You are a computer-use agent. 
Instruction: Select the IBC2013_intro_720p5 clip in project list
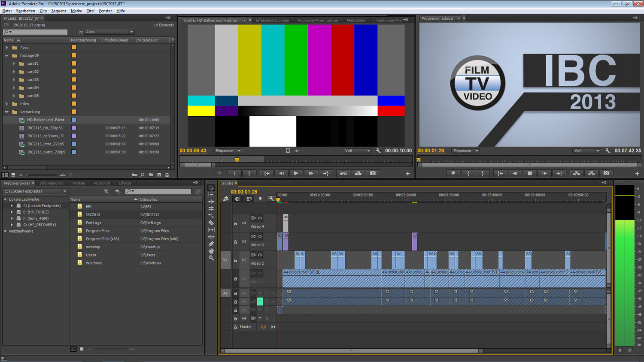pyautogui.click(x=46, y=144)
